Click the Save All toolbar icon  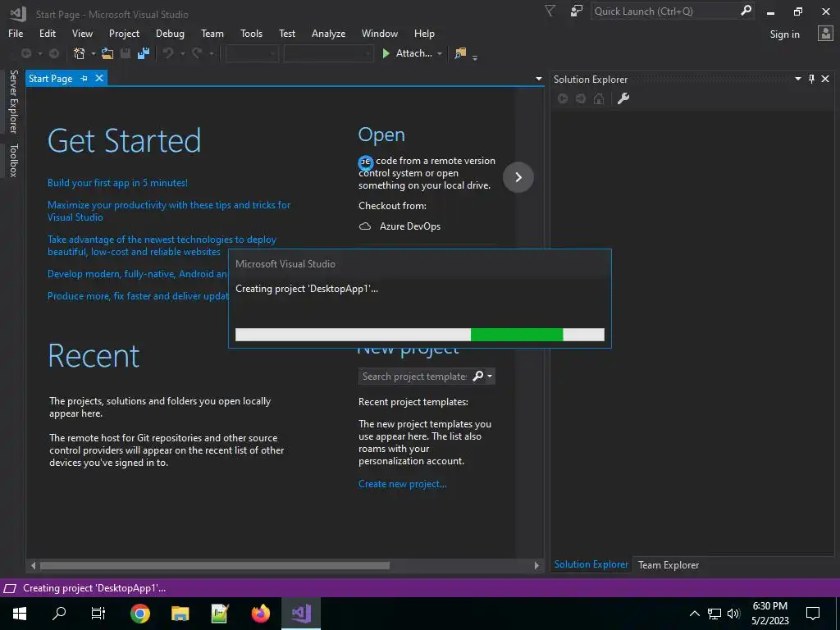coord(144,53)
